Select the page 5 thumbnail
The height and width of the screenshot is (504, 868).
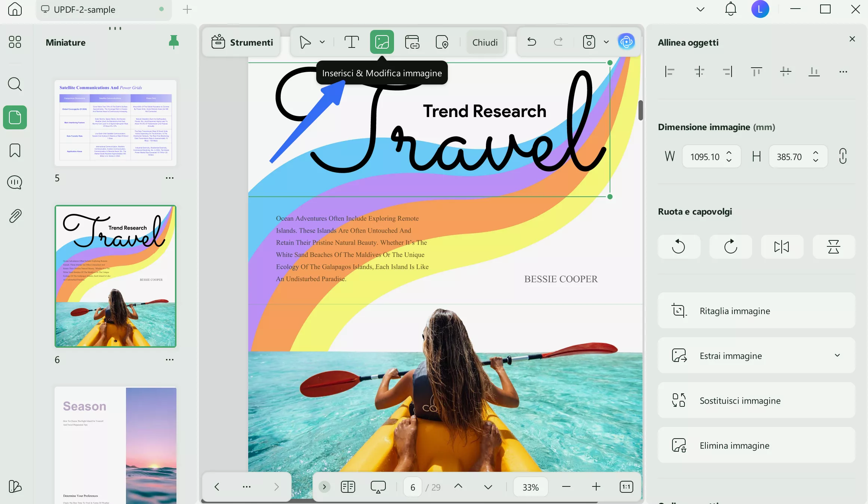[116, 123]
